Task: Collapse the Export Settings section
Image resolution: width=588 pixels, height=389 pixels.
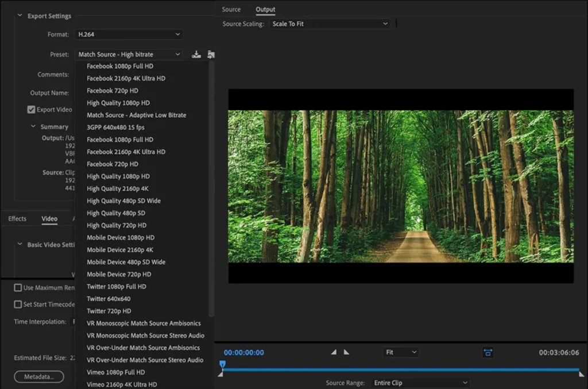Action: point(21,16)
